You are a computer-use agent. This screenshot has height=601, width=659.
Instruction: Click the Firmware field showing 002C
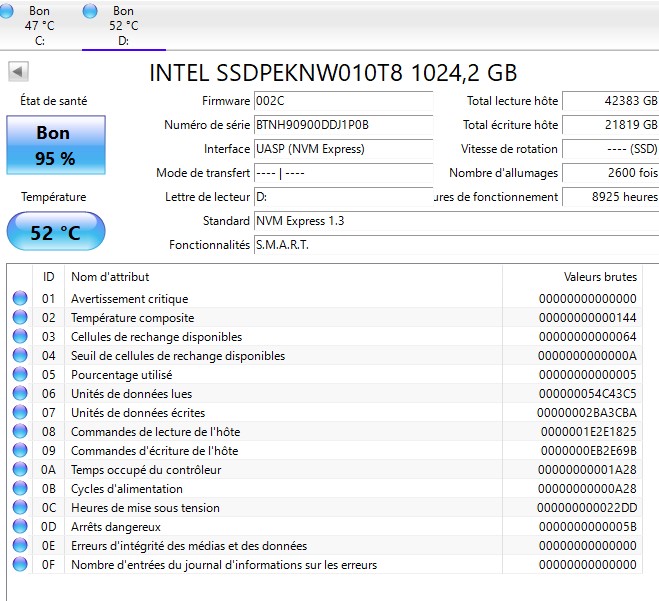pos(343,101)
